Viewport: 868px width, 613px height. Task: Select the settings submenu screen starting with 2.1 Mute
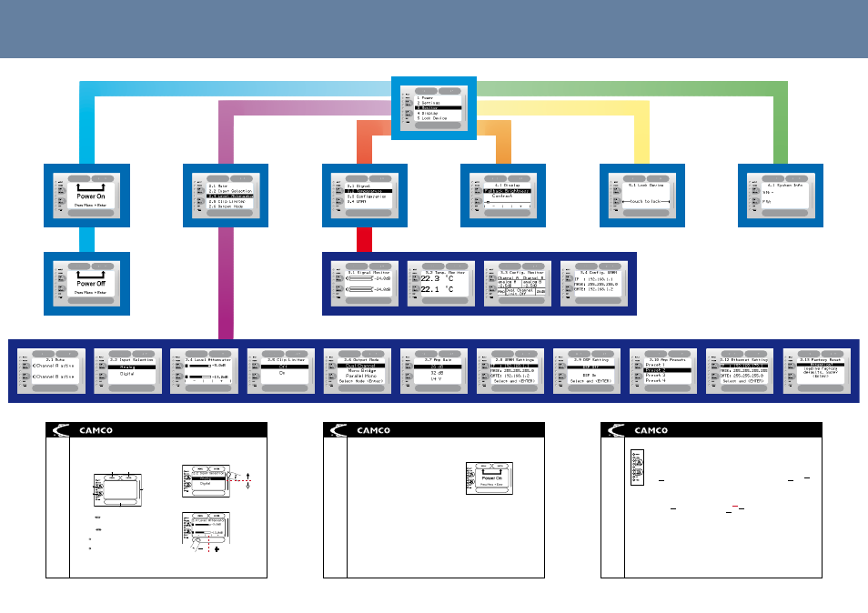tap(226, 196)
